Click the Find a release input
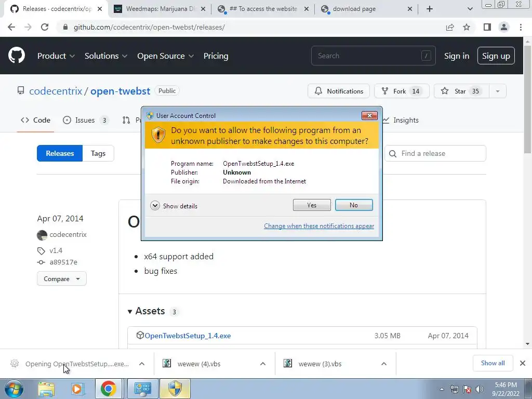The width and height of the screenshot is (532, 399). point(435,153)
